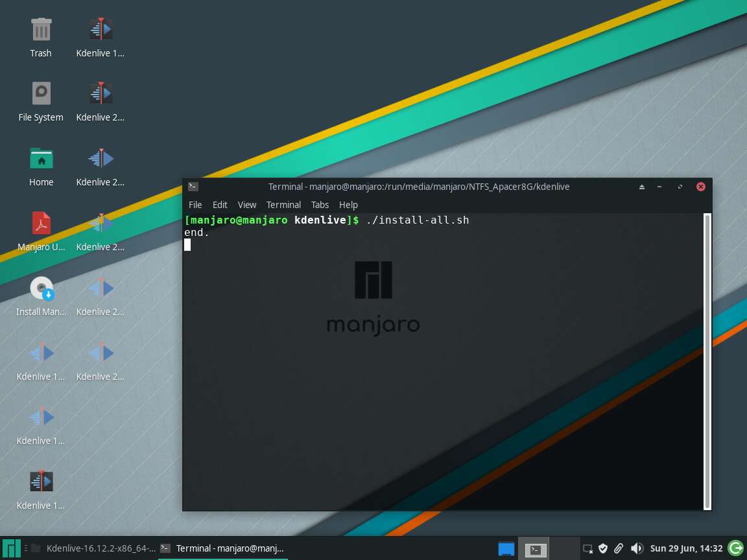747x560 pixels.
Task: Click the terminal title bar text
Action: click(419, 187)
